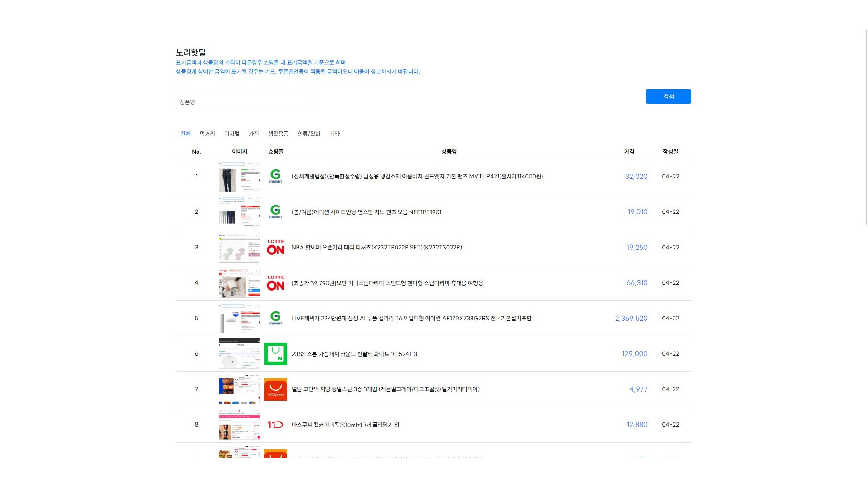
Task: Click the green Naver shopping icon in row 6
Action: [x=275, y=354]
